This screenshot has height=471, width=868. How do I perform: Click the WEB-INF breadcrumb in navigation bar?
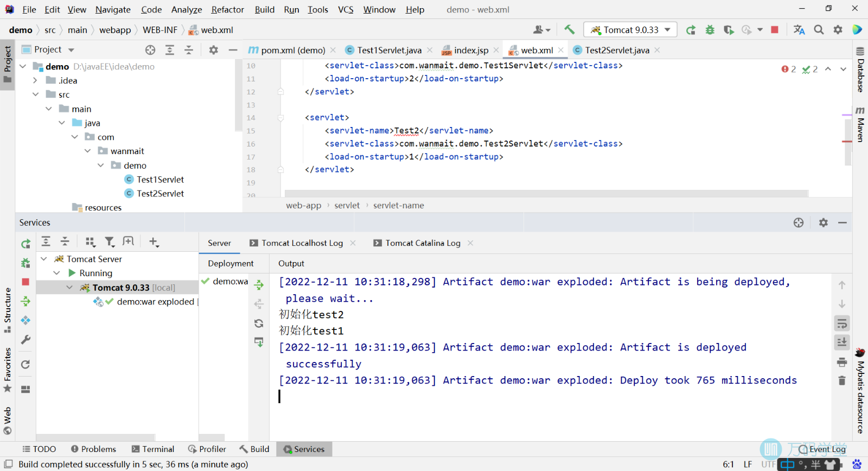point(160,30)
